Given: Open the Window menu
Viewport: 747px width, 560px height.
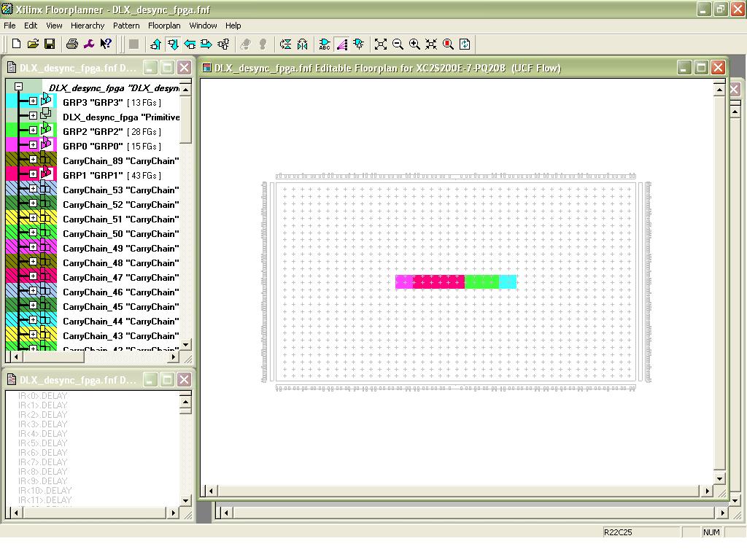Looking at the screenshot, I should pyautogui.click(x=203, y=26).
